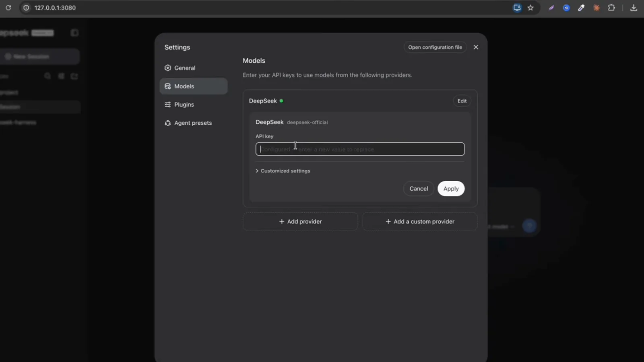This screenshot has width=644, height=362.
Task: Click the orange burst extension icon
Action: click(x=597, y=8)
